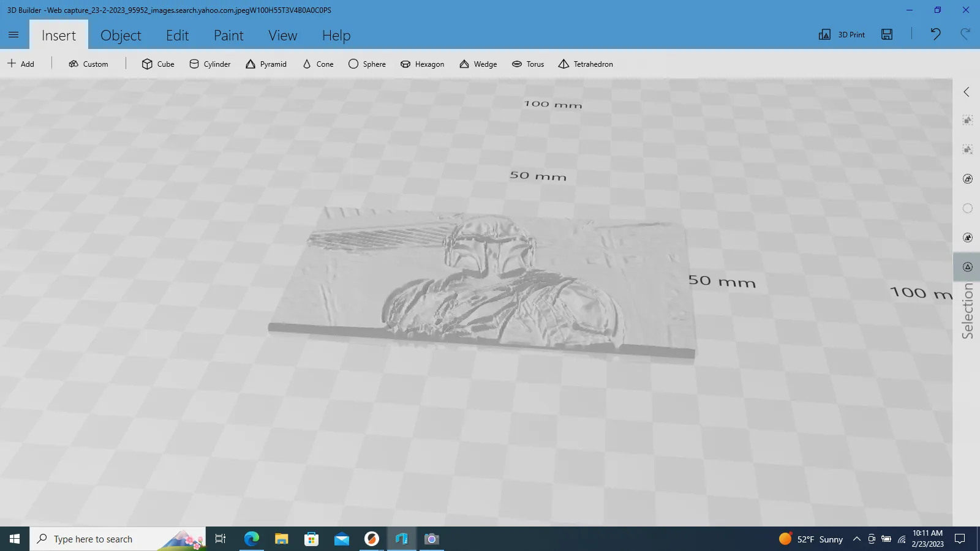Insert a Cylinder shape

(209, 64)
